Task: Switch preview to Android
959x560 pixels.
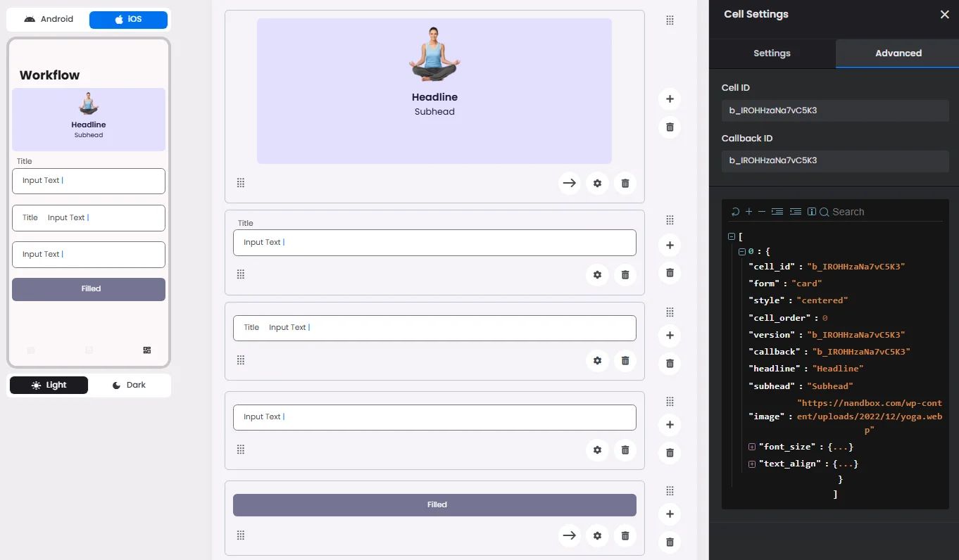Action: [x=49, y=20]
